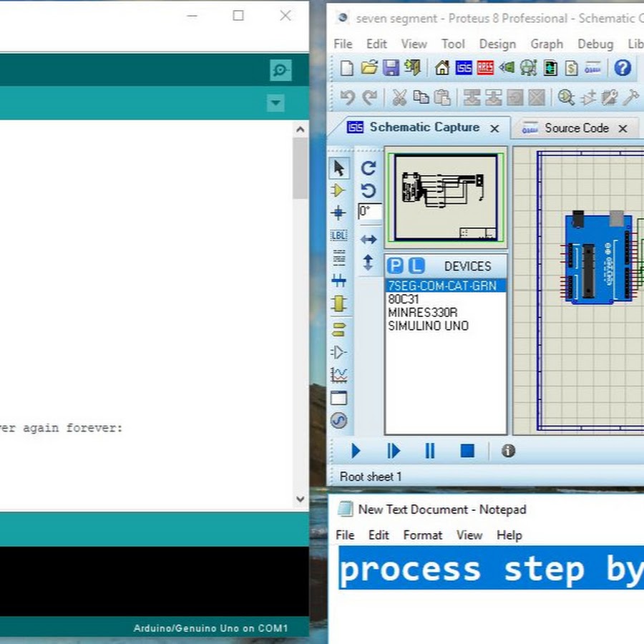Click the blue ISIS icon in the toolbar
This screenshot has height=644, width=644.
tap(464, 68)
